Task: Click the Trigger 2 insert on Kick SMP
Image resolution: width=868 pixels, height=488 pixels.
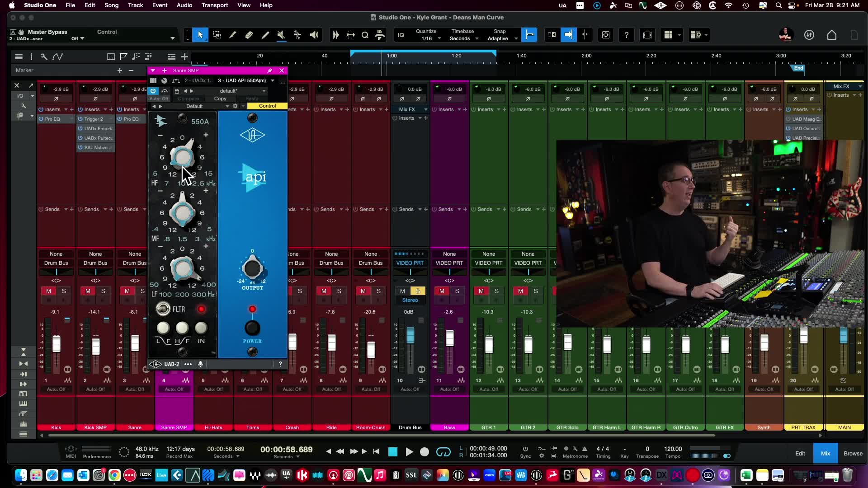Action: click(96, 119)
